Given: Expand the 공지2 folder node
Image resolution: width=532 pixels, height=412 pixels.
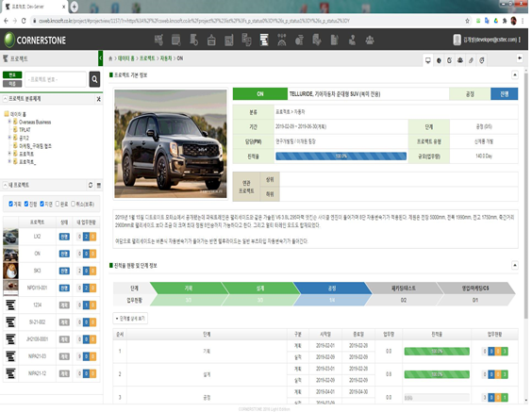Looking at the screenshot, I should [9, 138].
